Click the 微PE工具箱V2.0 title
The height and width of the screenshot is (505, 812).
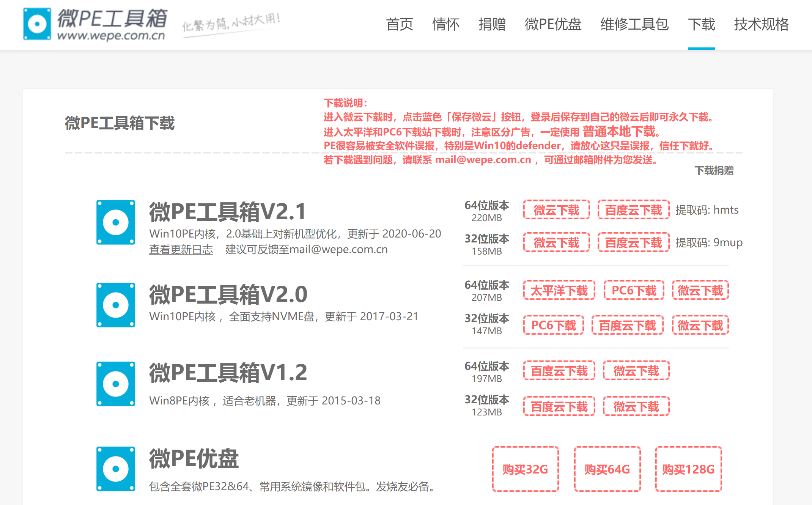228,294
